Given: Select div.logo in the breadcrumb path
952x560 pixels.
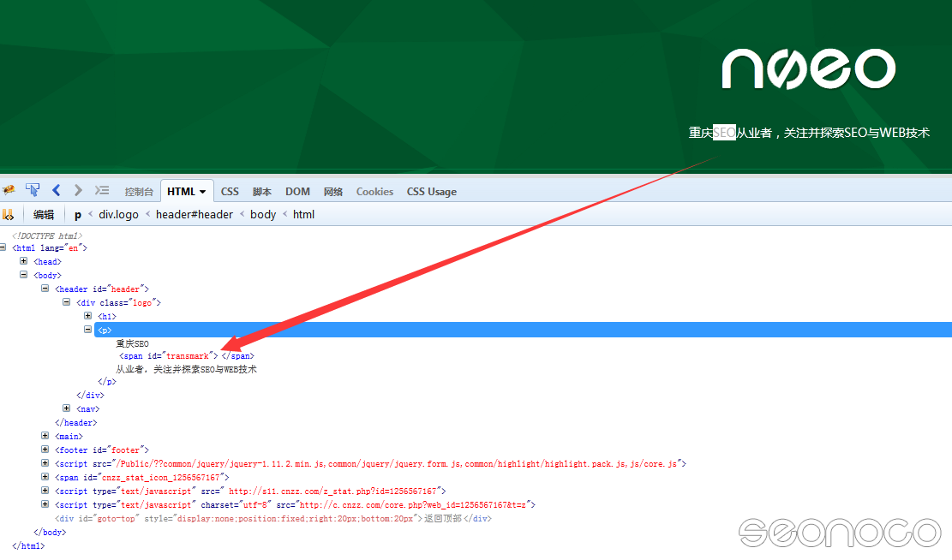Looking at the screenshot, I should click(x=118, y=215).
